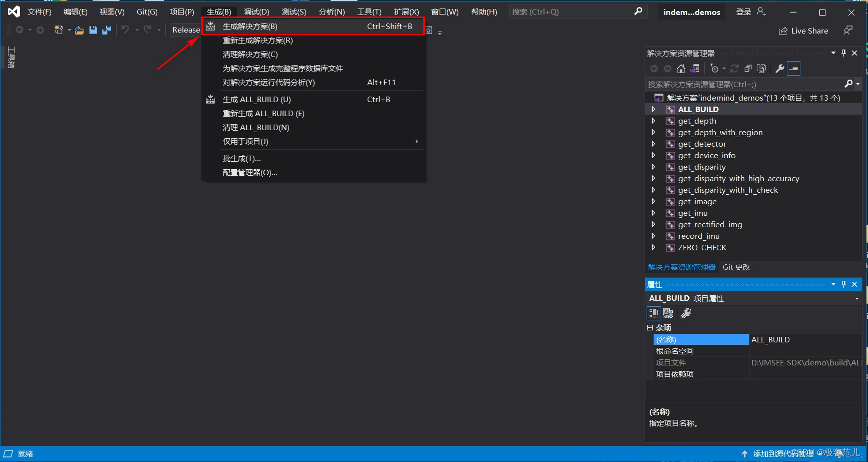Expand the get_detector project node
Viewport: 868px width, 462px height.
point(653,144)
